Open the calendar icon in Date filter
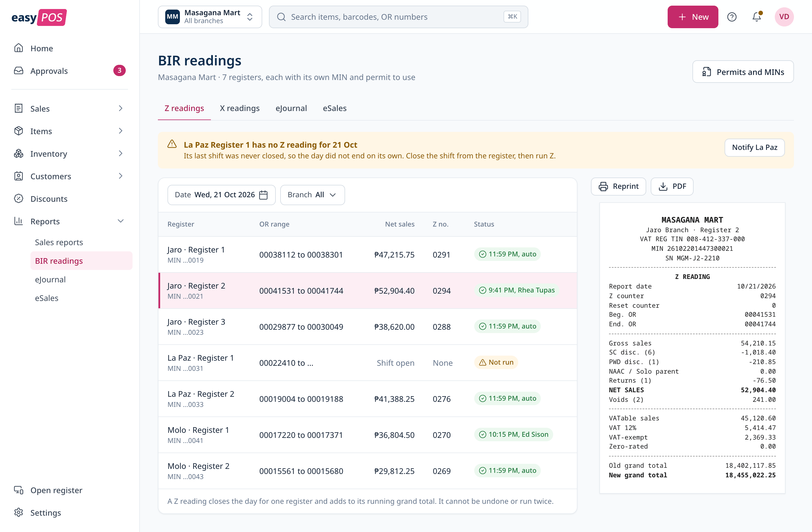 (x=263, y=195)
